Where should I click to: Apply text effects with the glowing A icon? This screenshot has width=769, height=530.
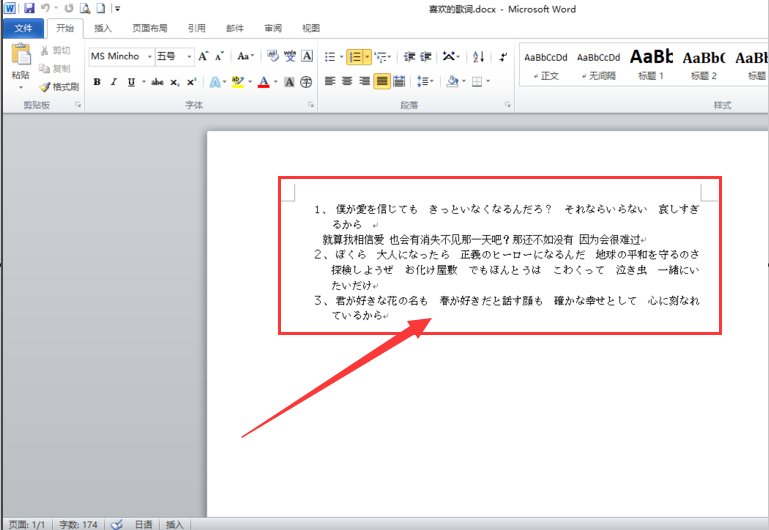coord(214,82)
